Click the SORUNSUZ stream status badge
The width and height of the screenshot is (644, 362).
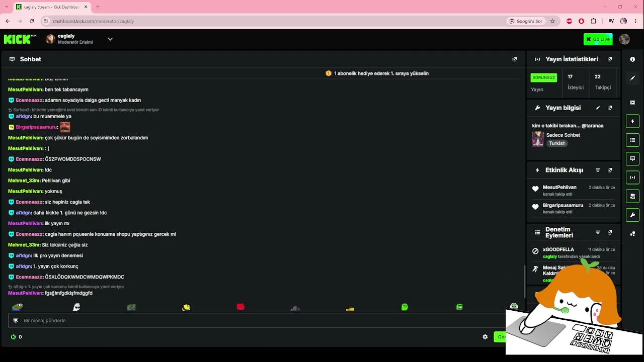pyautogui.click(x=544, y=77)
